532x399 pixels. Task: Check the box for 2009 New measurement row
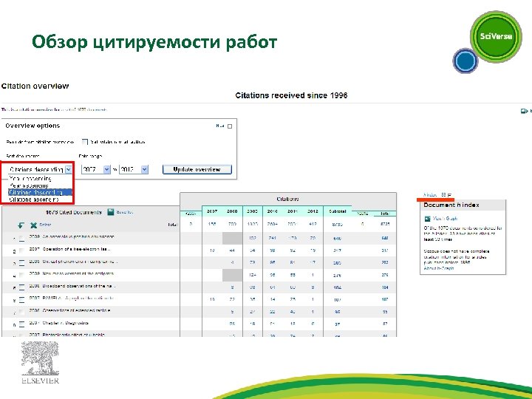pos(21,275)
